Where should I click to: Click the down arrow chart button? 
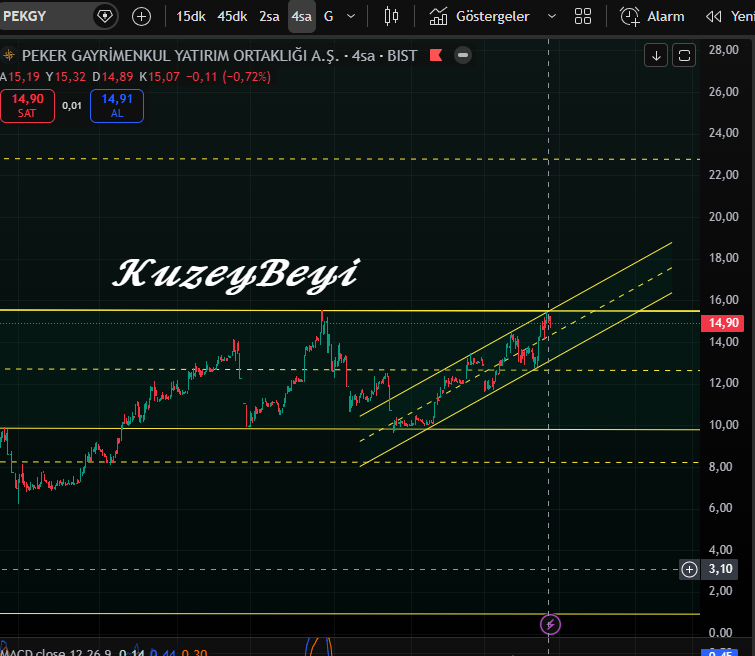[656, 55]
